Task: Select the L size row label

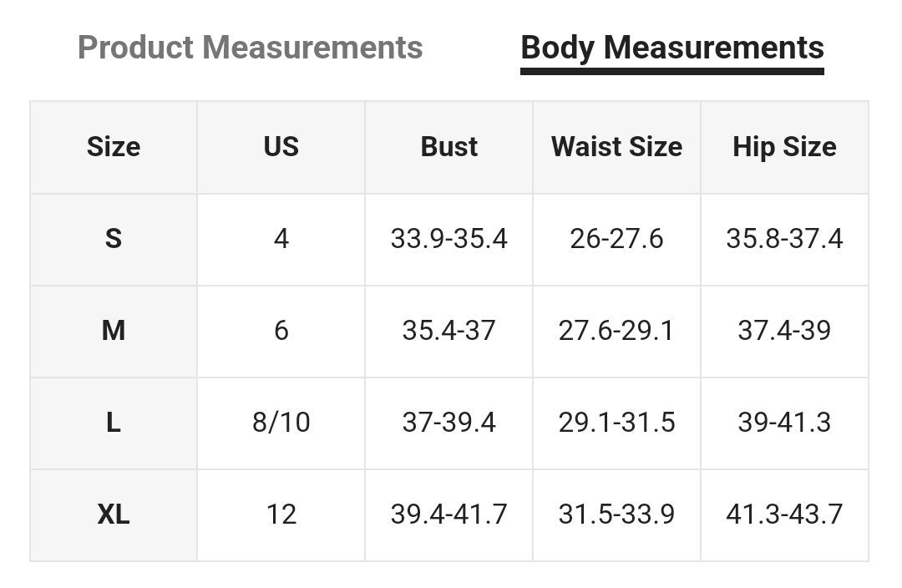Action: tap(114, 423)
